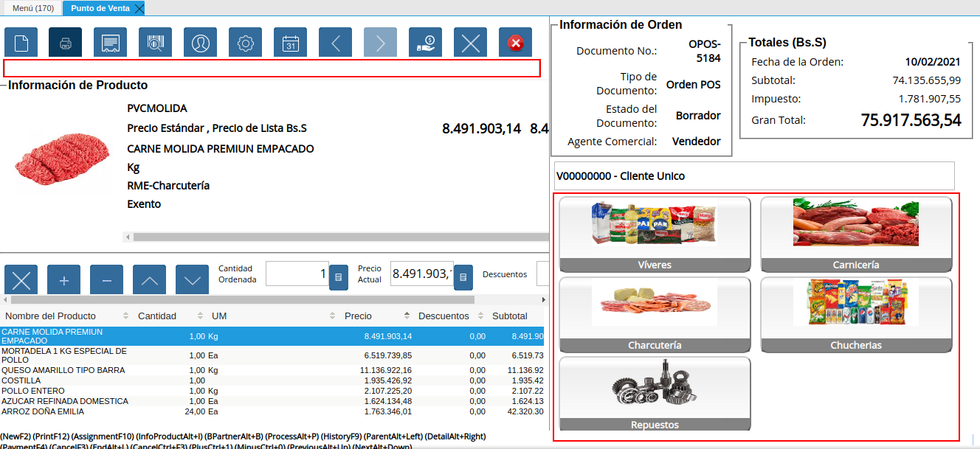Screen dimensions: 980x449
Task: Open the Repuestos product category
Action: pyautogui.click(x=655, y=394)
